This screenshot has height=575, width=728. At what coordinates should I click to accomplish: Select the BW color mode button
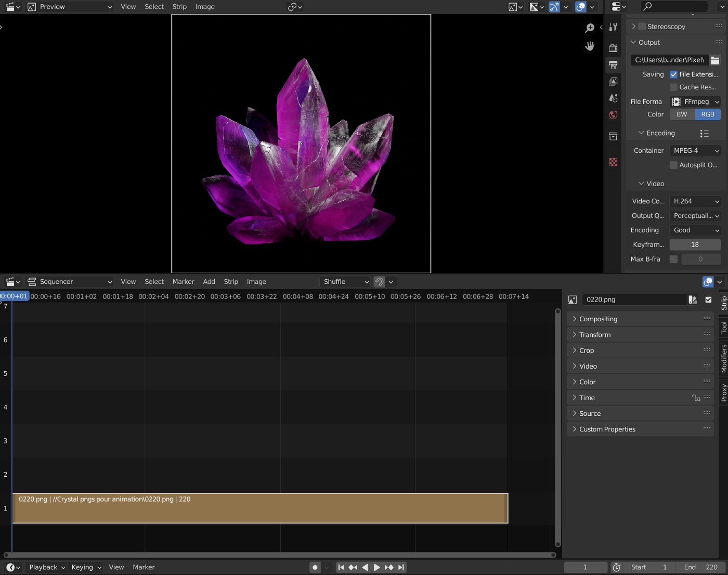682,114
